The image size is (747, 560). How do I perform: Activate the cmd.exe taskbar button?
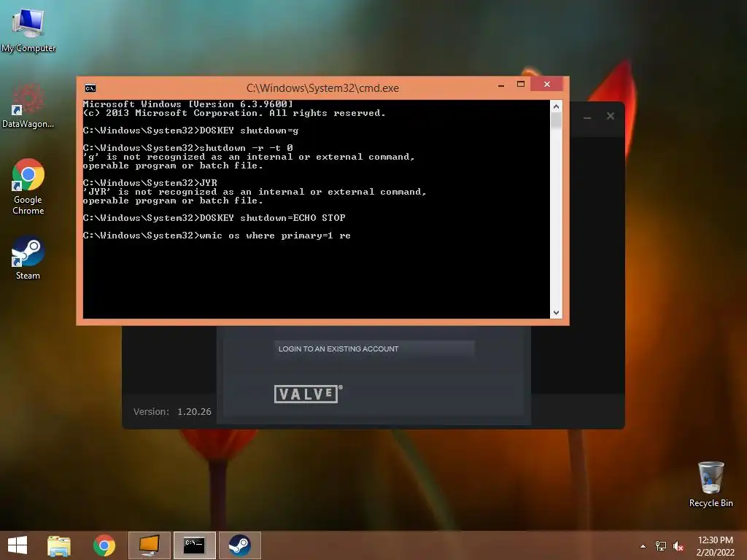click(194, 545)
